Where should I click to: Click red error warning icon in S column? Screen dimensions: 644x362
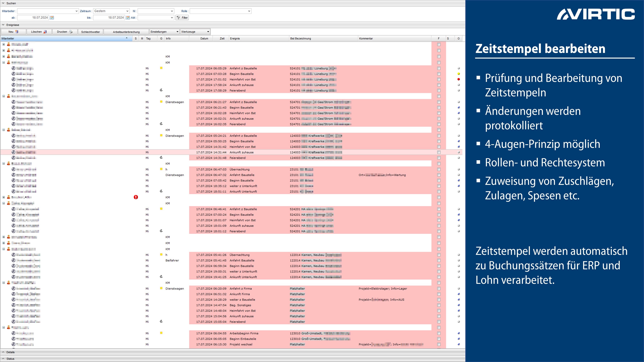click(136, 197)
